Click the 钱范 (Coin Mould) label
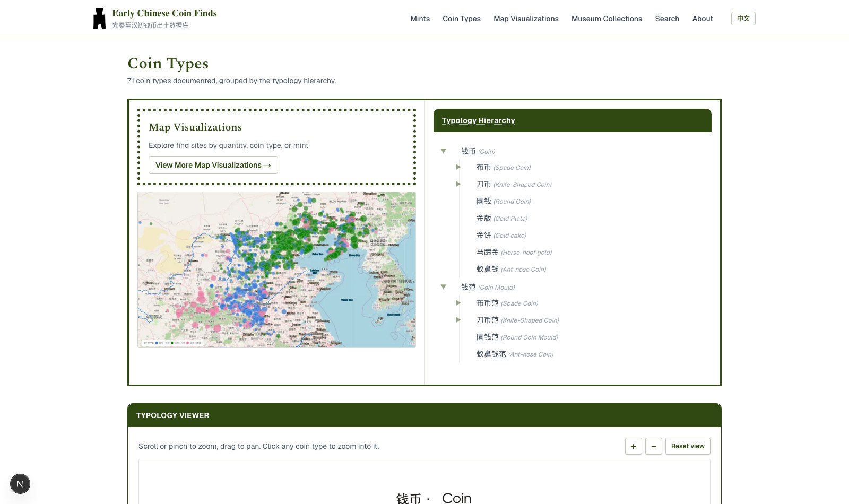849x504 pixels. click(488, 287)
